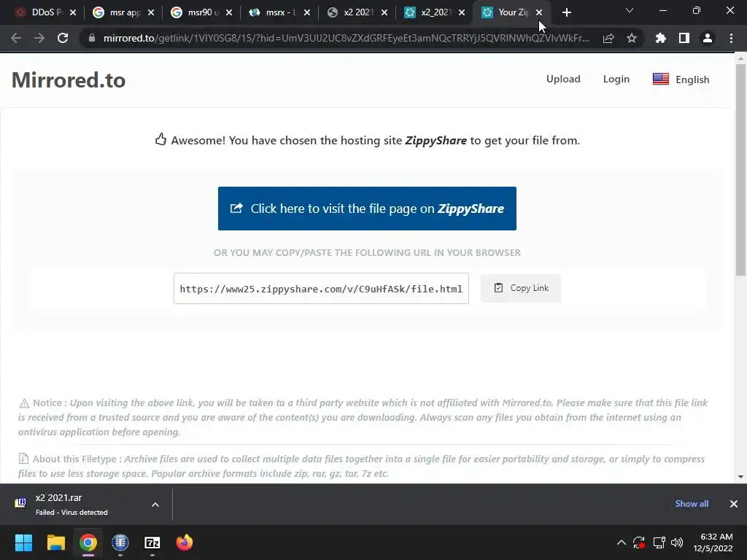Bookmark this page with the star icon
This screenshot has width=747, height=560.
(632, 38)
